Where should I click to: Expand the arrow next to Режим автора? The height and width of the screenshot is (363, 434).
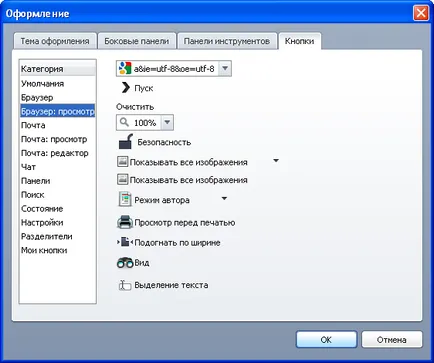click(x=224, y=199)
